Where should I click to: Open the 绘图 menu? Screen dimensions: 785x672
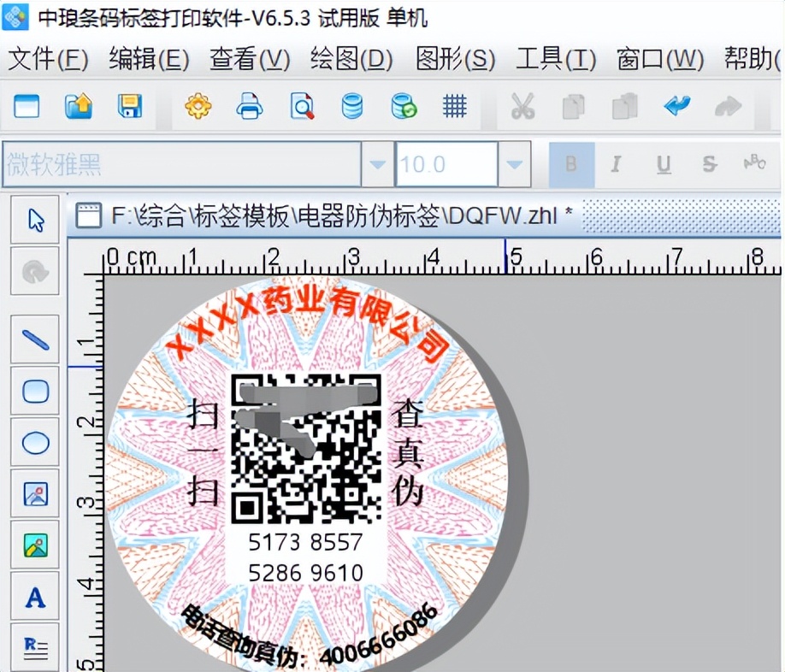[350, 61]
